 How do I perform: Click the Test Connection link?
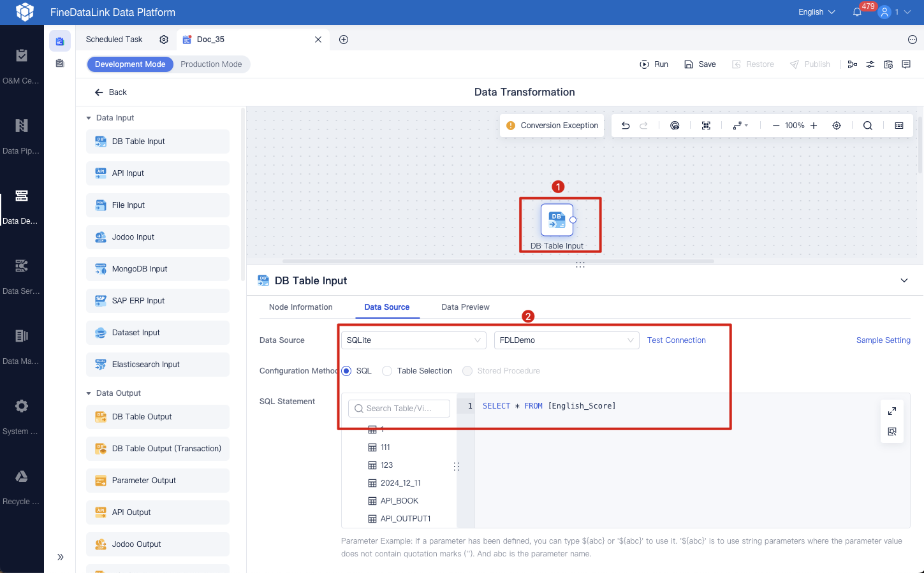click(x=677, y=340)
